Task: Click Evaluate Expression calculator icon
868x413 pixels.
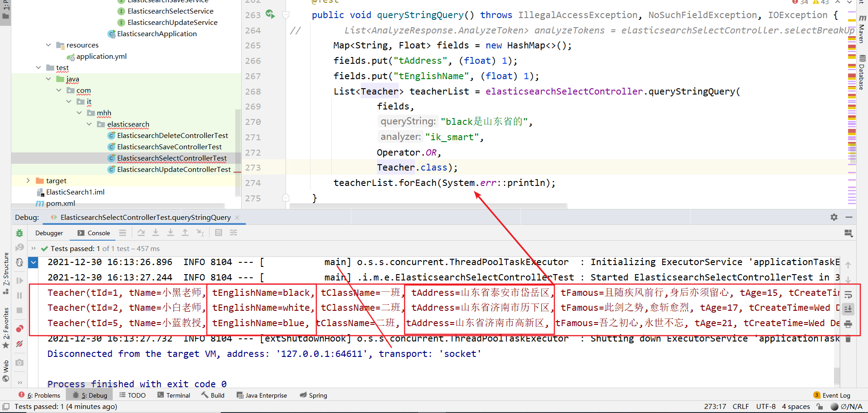Action: point(219,233)
